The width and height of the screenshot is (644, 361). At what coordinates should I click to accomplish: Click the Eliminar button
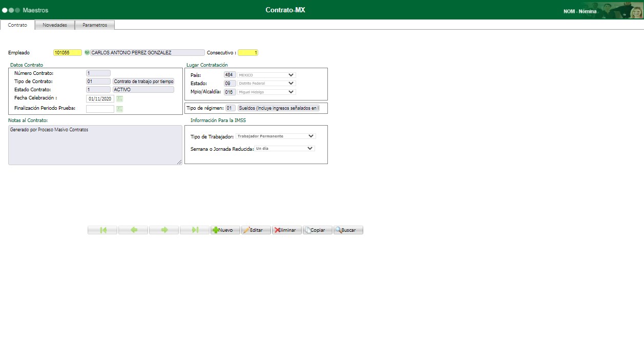(287, 230)
